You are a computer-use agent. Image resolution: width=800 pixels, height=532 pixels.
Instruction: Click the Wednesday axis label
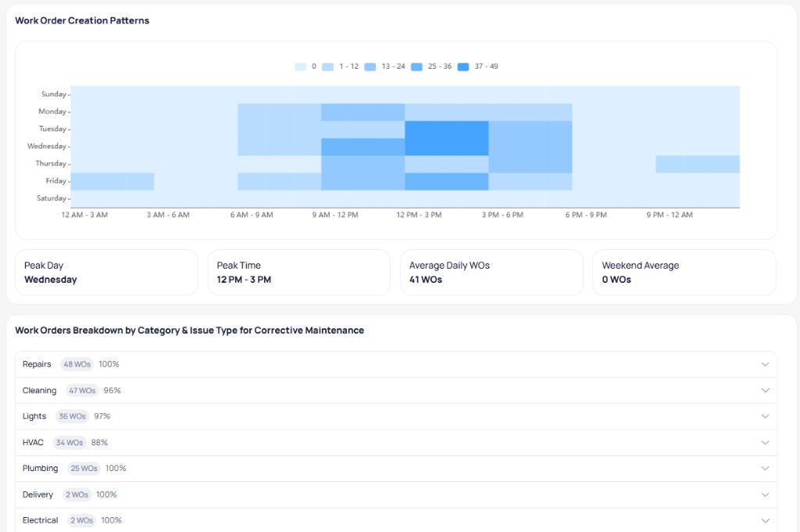pyautogui.click(x=47, y=146)
